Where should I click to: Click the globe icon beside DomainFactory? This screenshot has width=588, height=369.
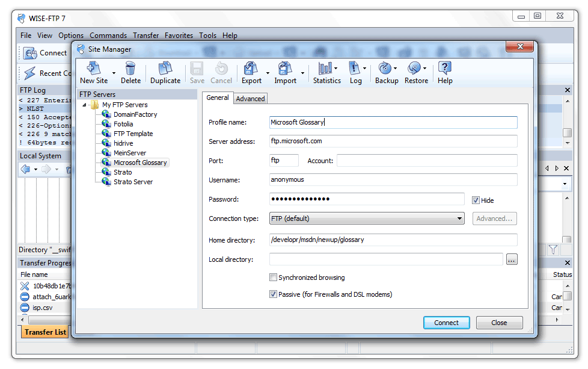[x=106, y=114]
